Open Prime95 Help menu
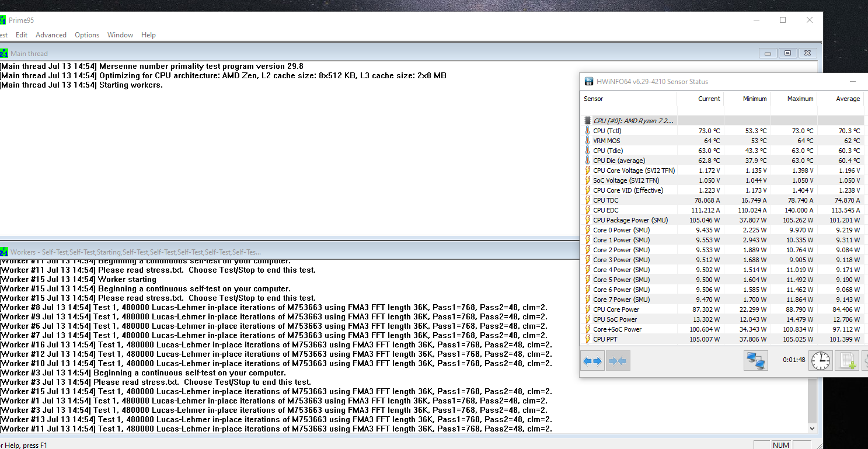868x449 pixels. 148,35
